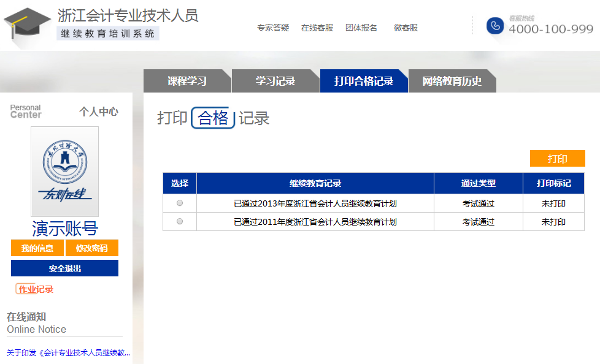Click the graduation cap site logo

(27, 26)
